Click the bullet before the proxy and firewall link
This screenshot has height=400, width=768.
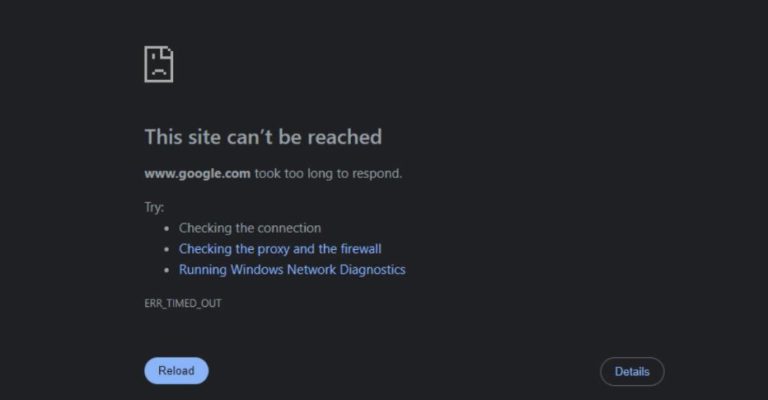tap(167, 250)
